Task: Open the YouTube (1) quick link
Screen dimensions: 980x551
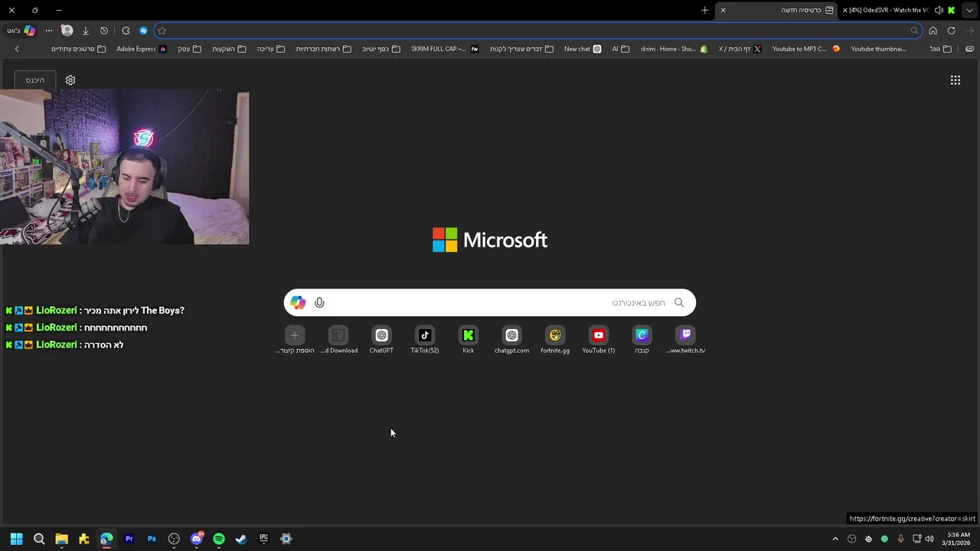Action: (599, 340)
